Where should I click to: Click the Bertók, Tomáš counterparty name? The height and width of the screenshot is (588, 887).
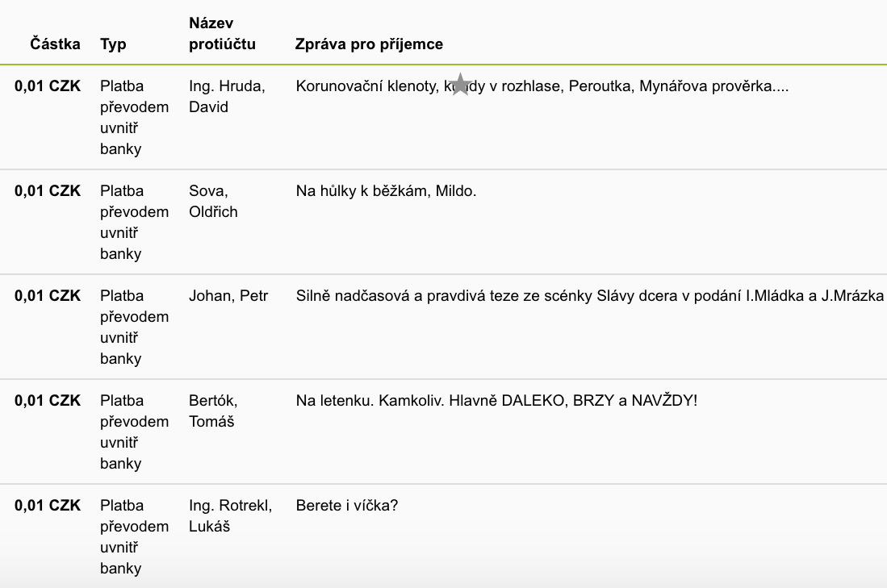click(213, 411)
